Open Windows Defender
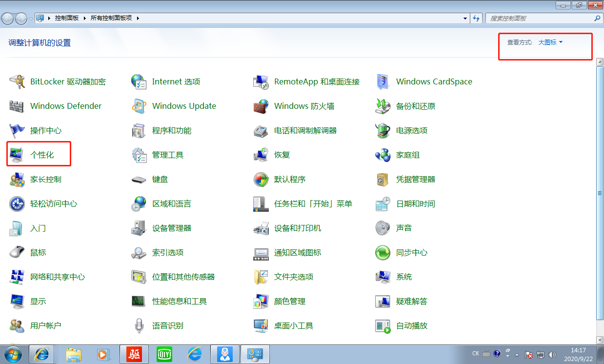This screenshot has height=364, width=604. pyautogui.click(x=66, y=106)
